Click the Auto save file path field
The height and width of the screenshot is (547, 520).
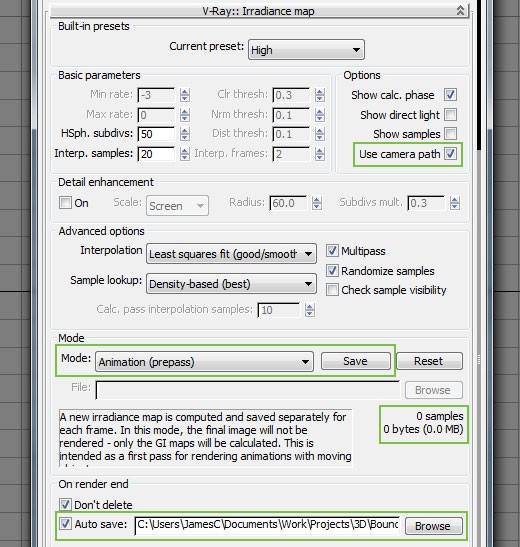pos(267,525)
